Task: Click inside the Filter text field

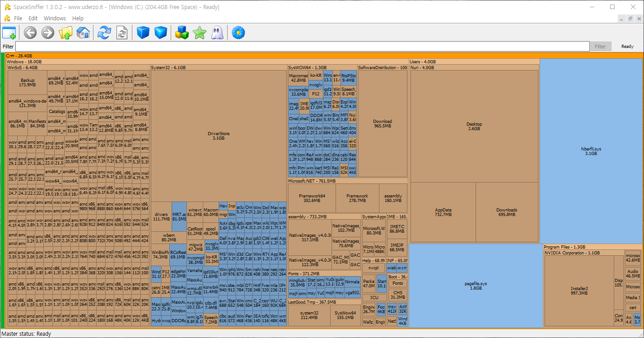Action: (302, 47)
